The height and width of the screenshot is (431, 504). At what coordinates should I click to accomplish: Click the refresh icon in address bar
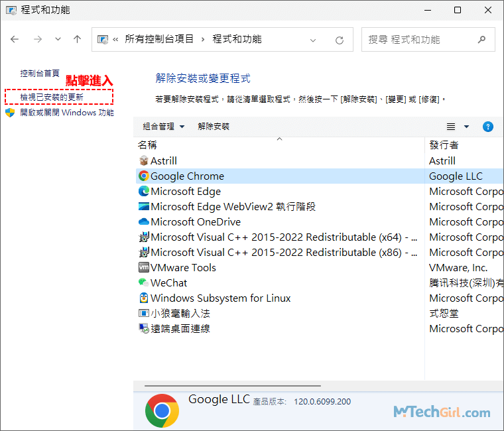[x=340, y=40]
